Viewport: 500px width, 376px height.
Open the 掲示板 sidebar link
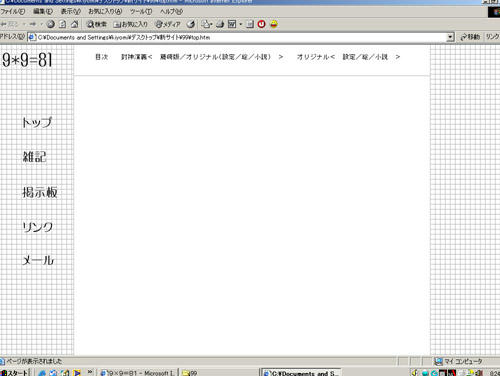coord(40,192)
